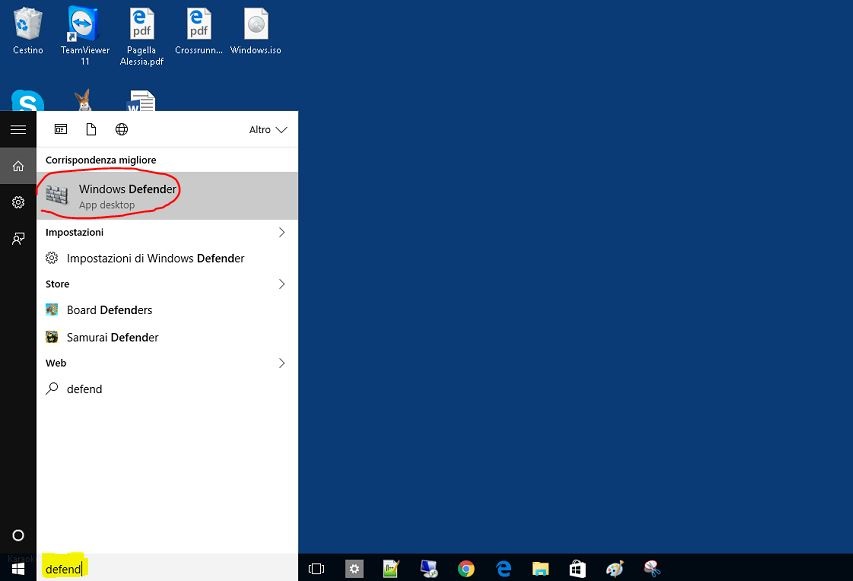This screenshot has height=581, width=853.
Task: Open search settings gear in sidebar
Action: (x=18, y=202)
